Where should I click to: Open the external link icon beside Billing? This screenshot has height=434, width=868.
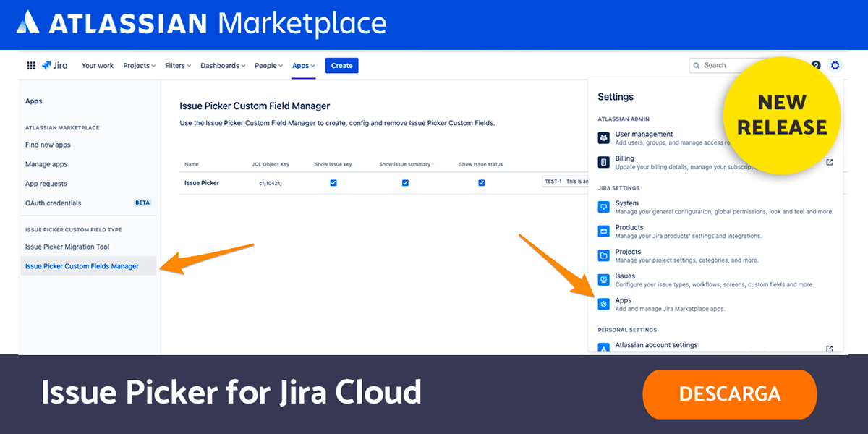[830, 162]
